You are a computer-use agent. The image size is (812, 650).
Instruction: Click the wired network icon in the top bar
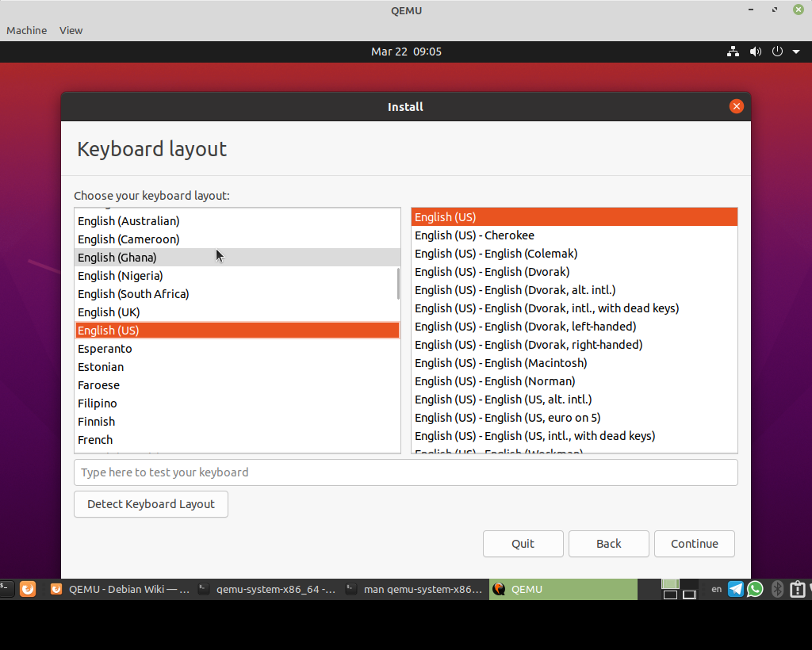(x=733, y=52)
